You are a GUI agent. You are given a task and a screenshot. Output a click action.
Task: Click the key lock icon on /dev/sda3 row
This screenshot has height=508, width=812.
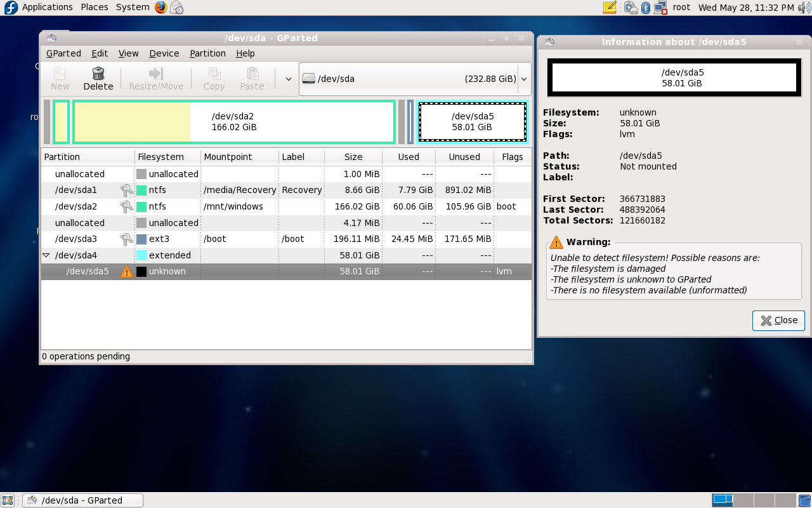click(126, 239)
